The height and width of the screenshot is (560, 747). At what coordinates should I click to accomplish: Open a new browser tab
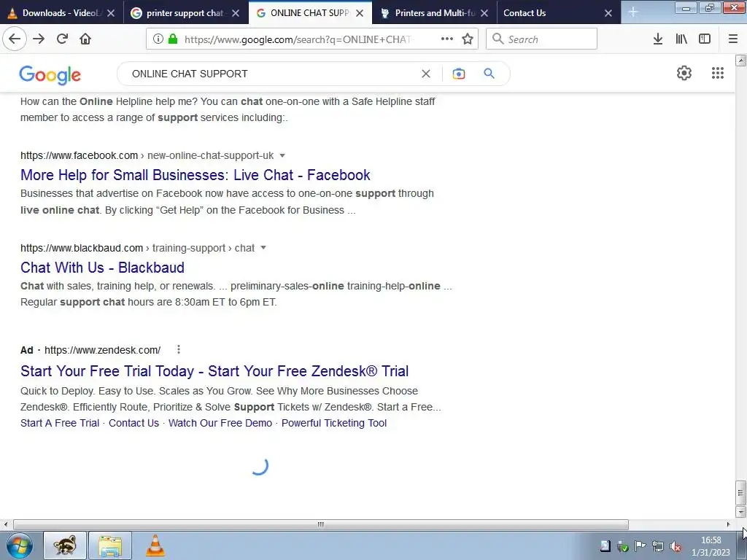(632, 12)
